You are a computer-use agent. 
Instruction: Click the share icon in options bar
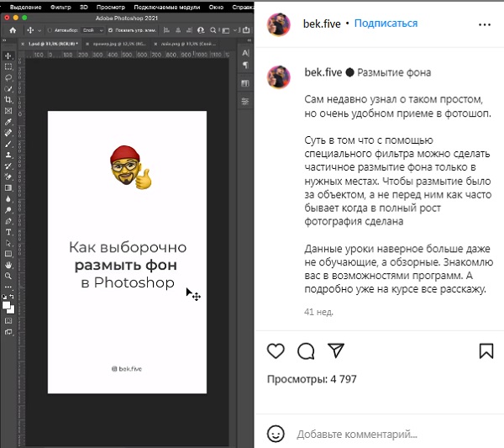(246, 30)
